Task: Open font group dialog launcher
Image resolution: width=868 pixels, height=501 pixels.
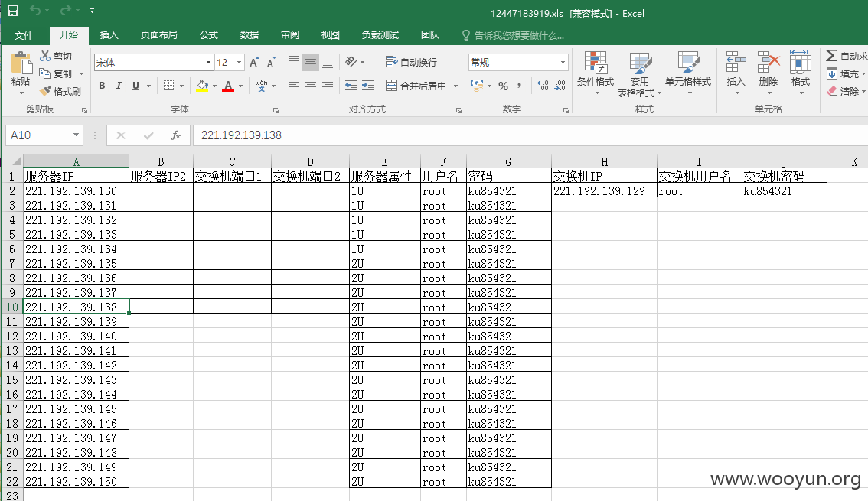Action: click(x=276, y=111)
